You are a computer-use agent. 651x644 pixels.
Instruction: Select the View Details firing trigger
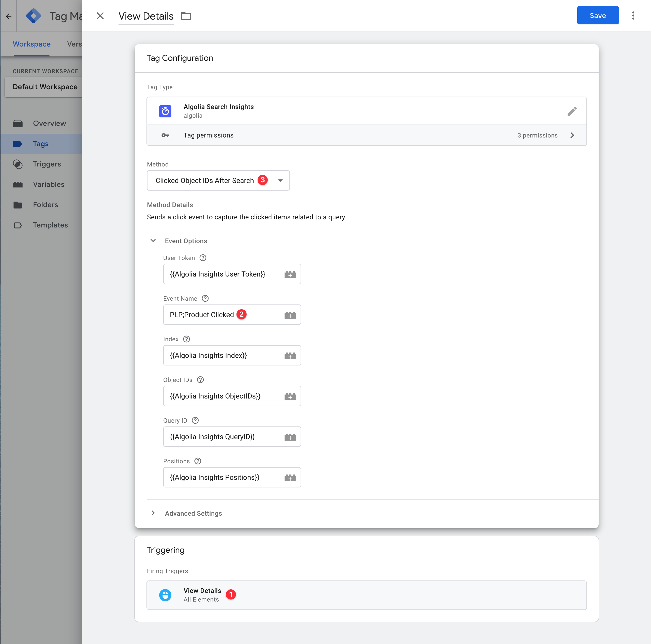[367, 595]
